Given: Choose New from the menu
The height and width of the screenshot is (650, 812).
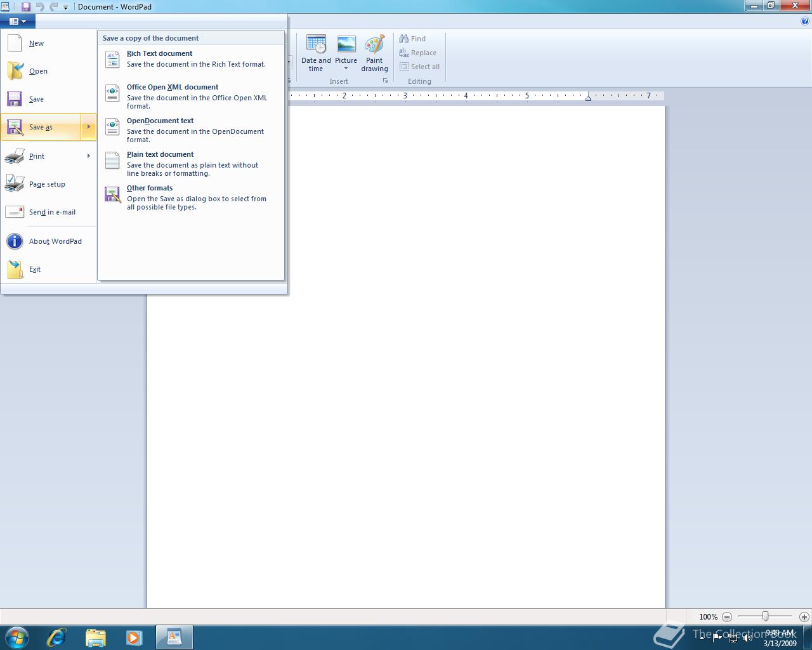Looking at the screenshot, I should click(x=49, y=43).
